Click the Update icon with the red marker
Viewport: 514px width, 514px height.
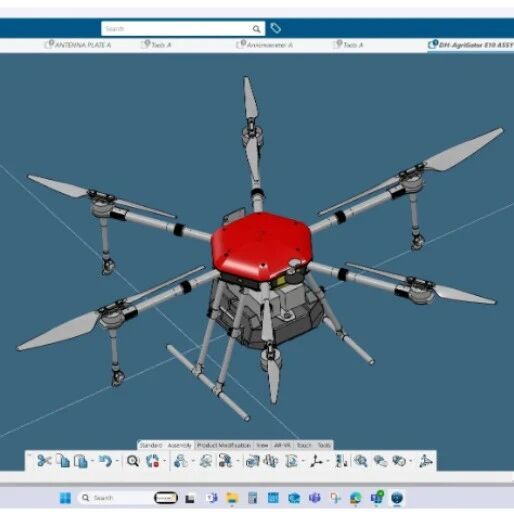tap(153, 461)
